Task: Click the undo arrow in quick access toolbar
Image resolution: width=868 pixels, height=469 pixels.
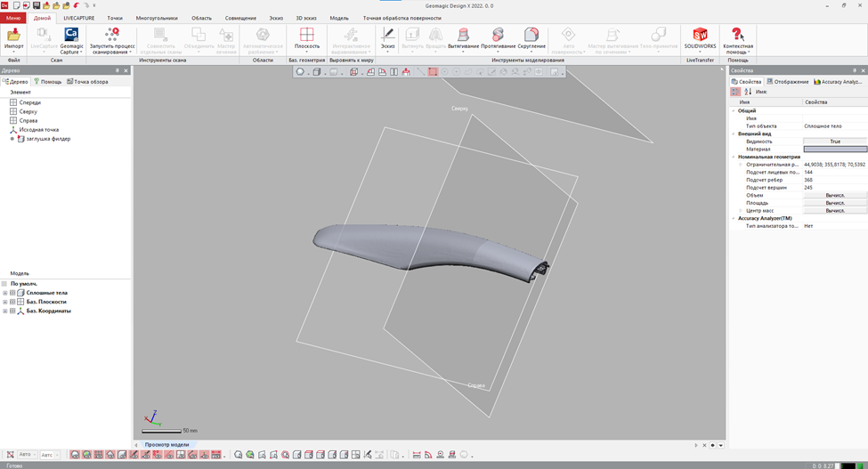Action: 76,5
